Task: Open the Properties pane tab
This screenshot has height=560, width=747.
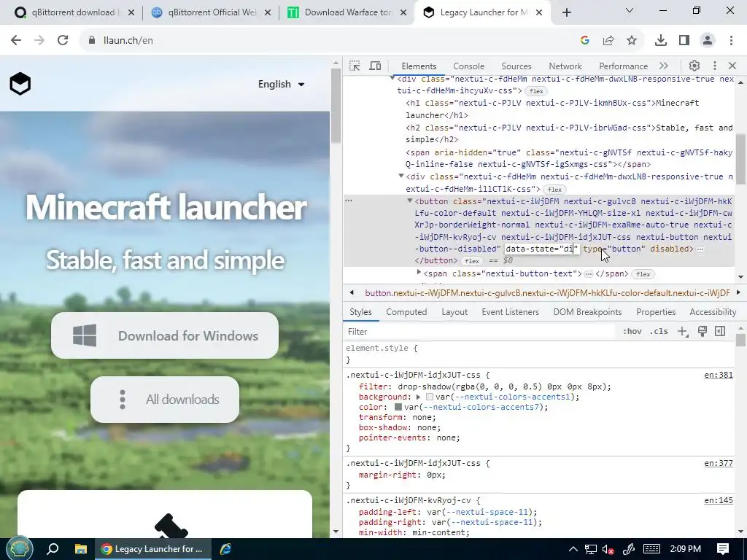Action: pyautogui.click(x=656, y=312)
